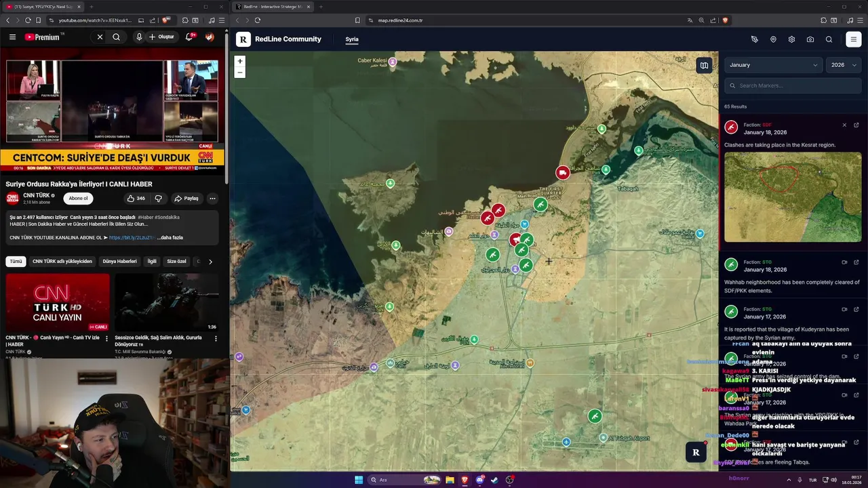Screen dimensions: 868x488
Task: Open YouTube notifications bell
Action: coord(190,37)
